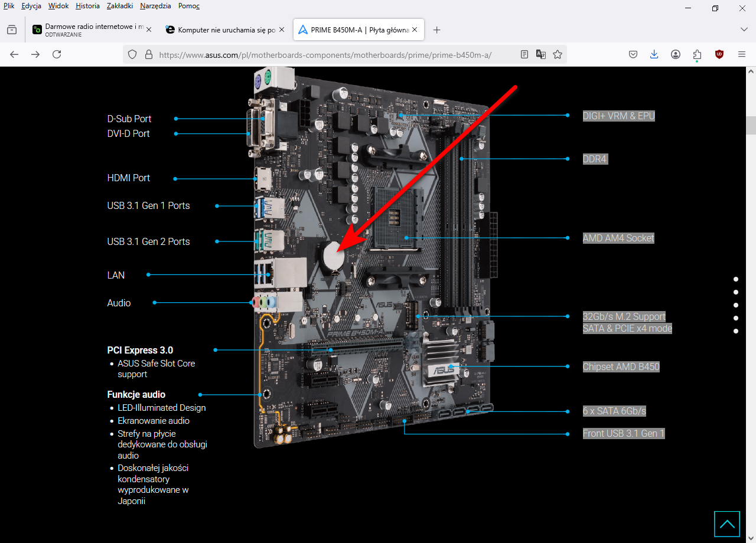Close the PRIME B450M-A tab

[x=415, y=30]
